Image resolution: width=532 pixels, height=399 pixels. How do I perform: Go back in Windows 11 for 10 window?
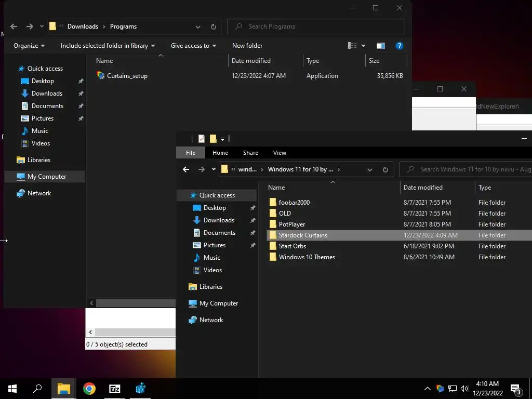(186, 169)
